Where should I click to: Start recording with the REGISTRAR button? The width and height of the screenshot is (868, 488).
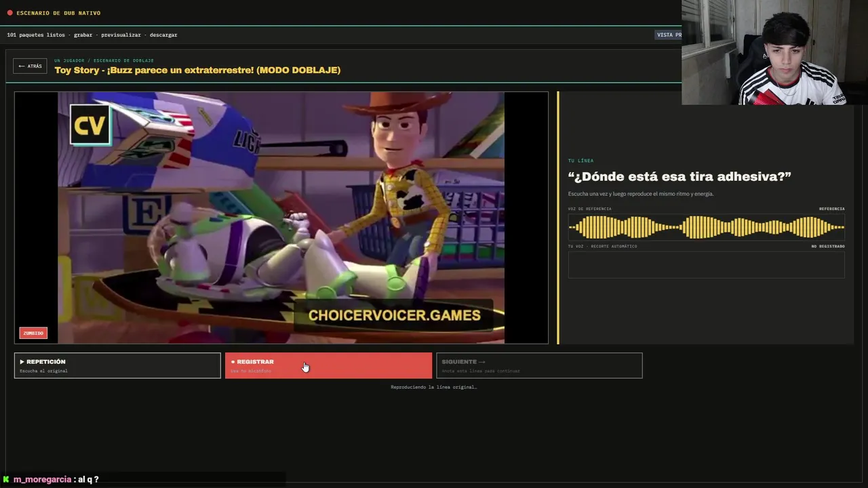pos(328,365)
